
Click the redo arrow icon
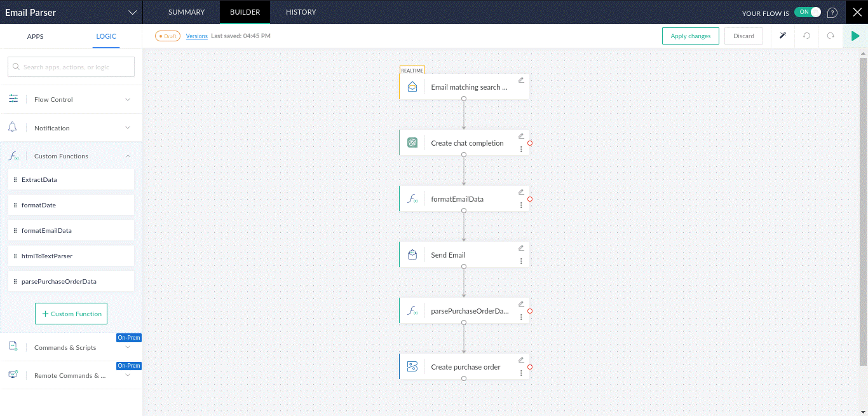tap(831, 36)
